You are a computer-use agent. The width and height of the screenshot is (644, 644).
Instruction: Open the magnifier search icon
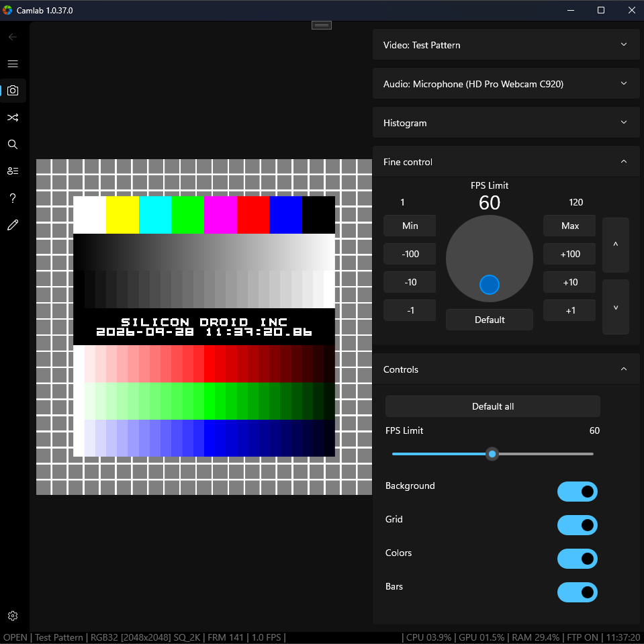[13, 144]
